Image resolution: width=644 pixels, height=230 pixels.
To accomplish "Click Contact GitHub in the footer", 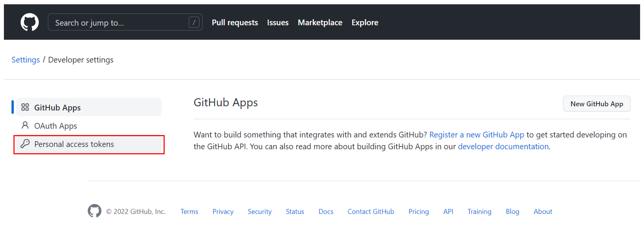I will tap(371, 212).
